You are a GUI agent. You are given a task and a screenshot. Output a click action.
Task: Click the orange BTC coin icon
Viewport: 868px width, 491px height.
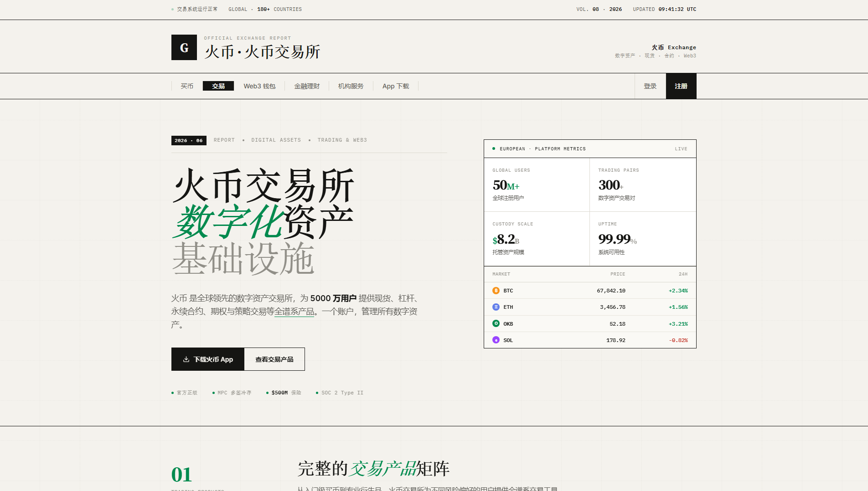[x=496, y=291]
